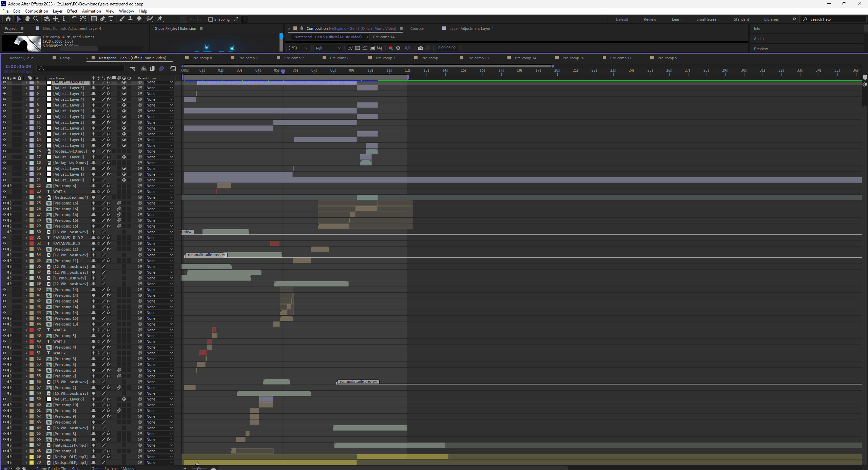Screen dimensions: 868x470
Task: Click Toggle Switches / Modes button
Action: [113, 468]
